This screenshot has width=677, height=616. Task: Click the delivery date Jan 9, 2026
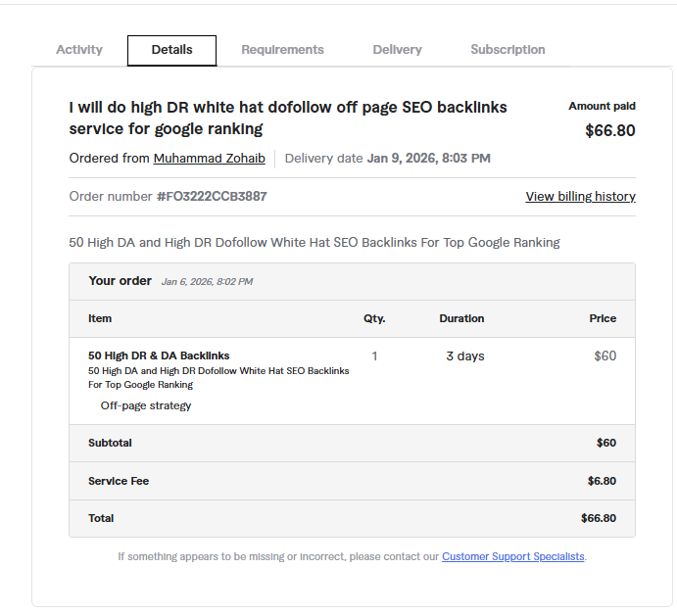coord(428,158)
